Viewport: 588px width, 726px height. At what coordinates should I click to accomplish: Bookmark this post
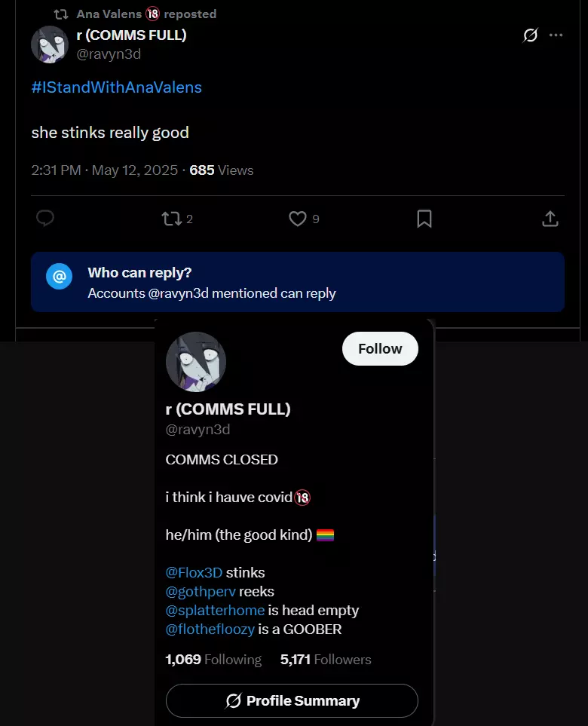[x=424, y=219]
